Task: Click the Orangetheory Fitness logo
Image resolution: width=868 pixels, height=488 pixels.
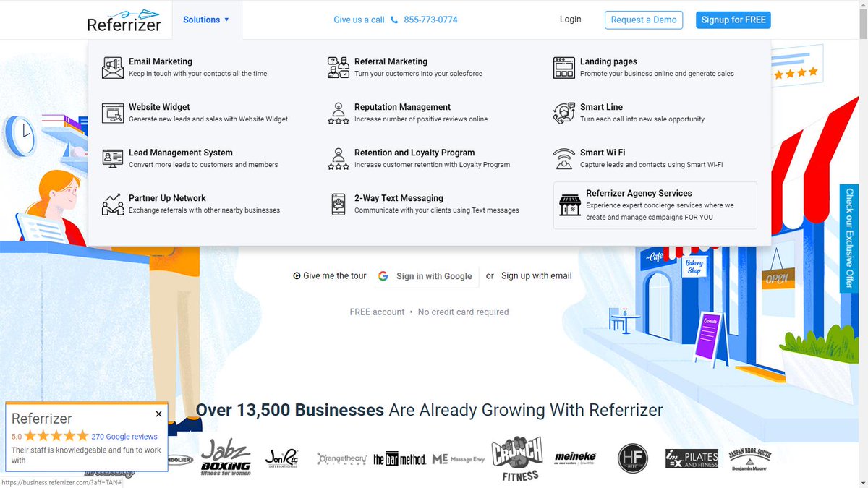Action: click(x=342, y=458)
